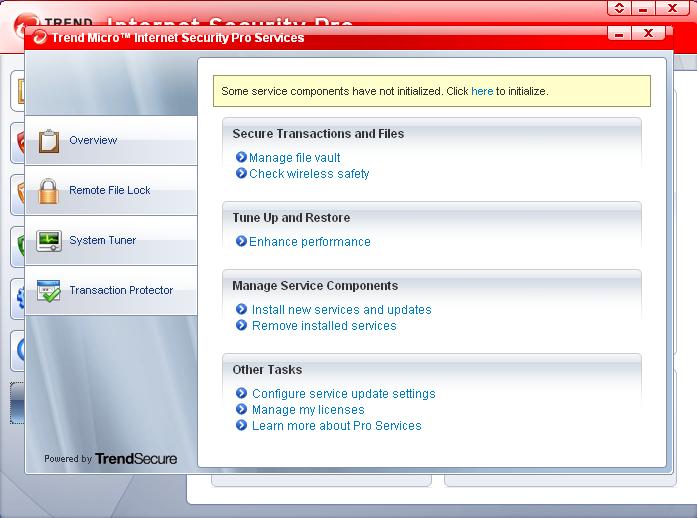Screen dimensions: 697x518
Task: Click arrow icon beside Configure service update settings
Action: pos(241,393)
